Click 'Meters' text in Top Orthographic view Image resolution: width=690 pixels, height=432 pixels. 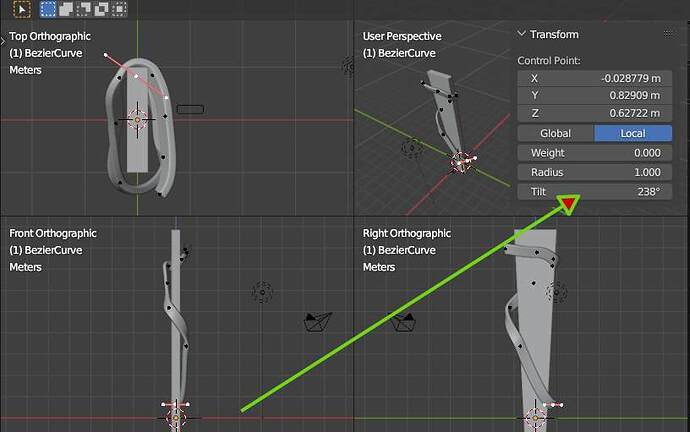(x=26, y=70)
